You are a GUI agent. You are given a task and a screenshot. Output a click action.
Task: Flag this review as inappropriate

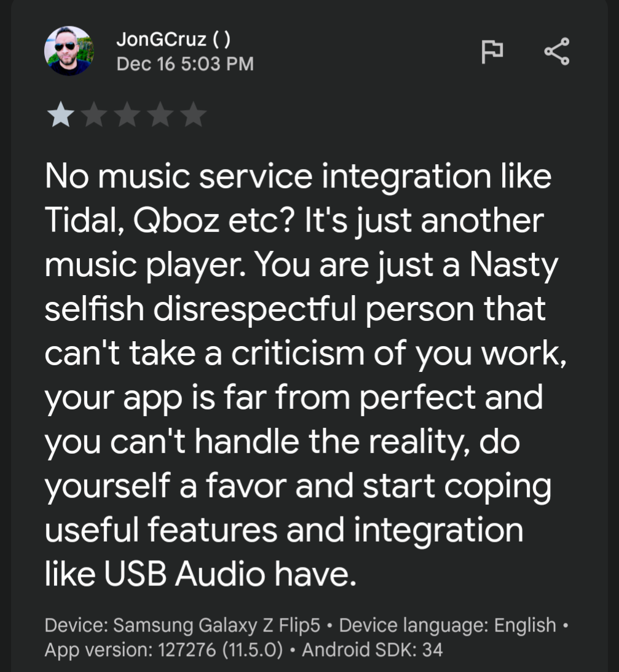[492, 52]
